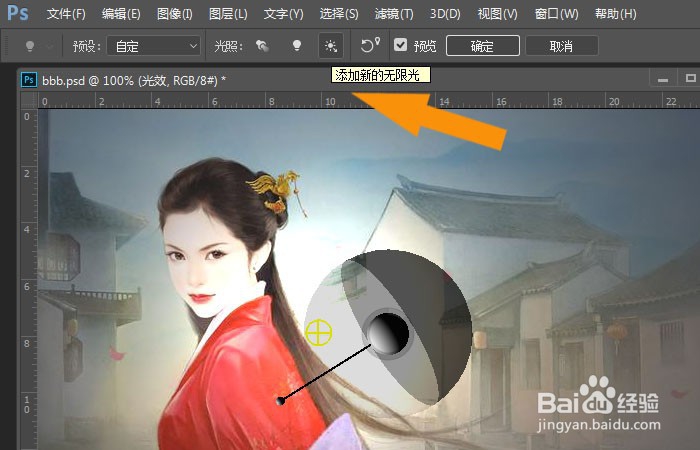This screenshot has height=450, width=700.
Task: Open the 3D(D) menu
Action: click(445, 14)
